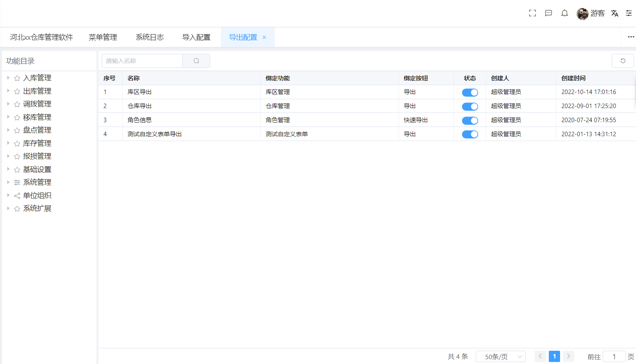Open the tabs more-options ellipsis
636x364 pixels.
631,37
